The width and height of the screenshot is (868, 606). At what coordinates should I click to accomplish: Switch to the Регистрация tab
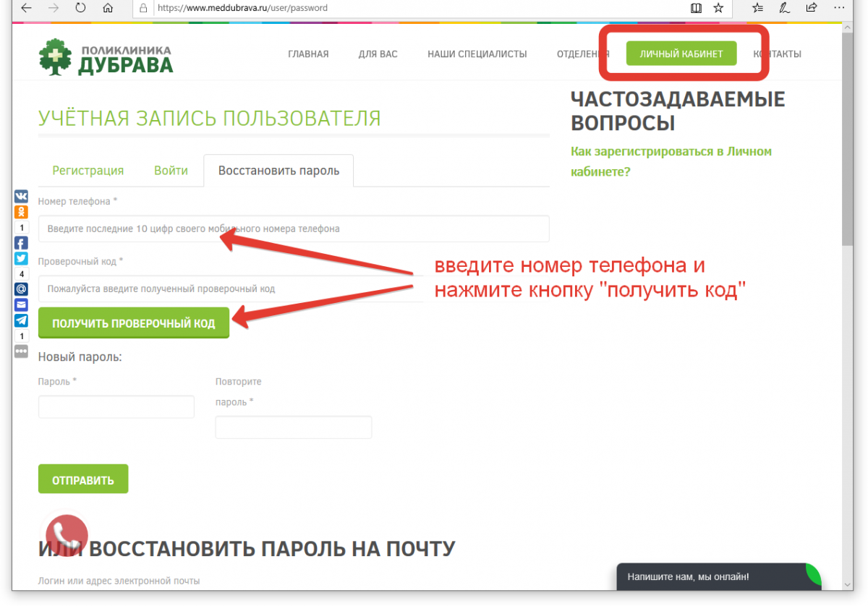(x=88, y=171)
